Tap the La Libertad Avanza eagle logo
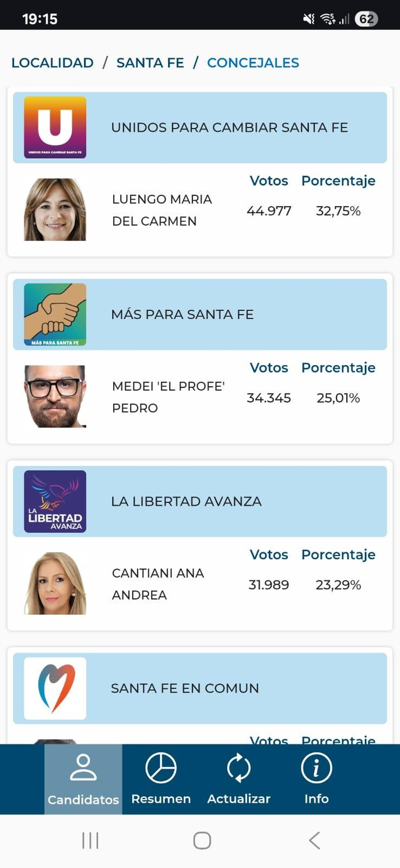The image size is (400, 868). click(x=55, y=501)
